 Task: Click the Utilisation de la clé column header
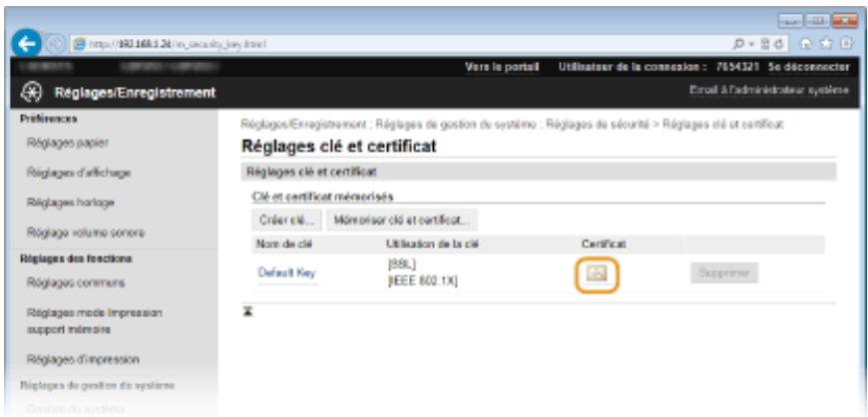point(432,244)
